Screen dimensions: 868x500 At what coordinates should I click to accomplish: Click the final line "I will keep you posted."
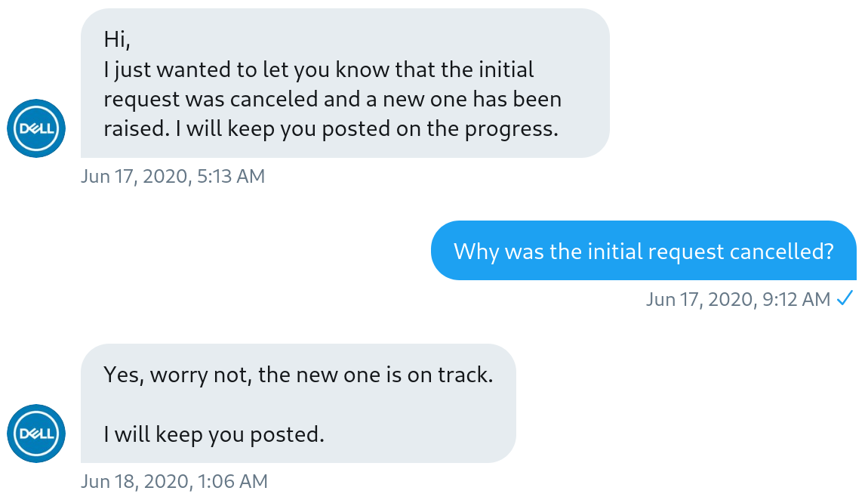tap(214, 434)
